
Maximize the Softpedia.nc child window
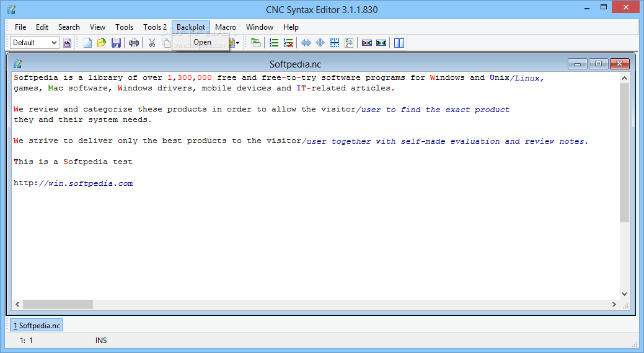click(x=598, y=64)
